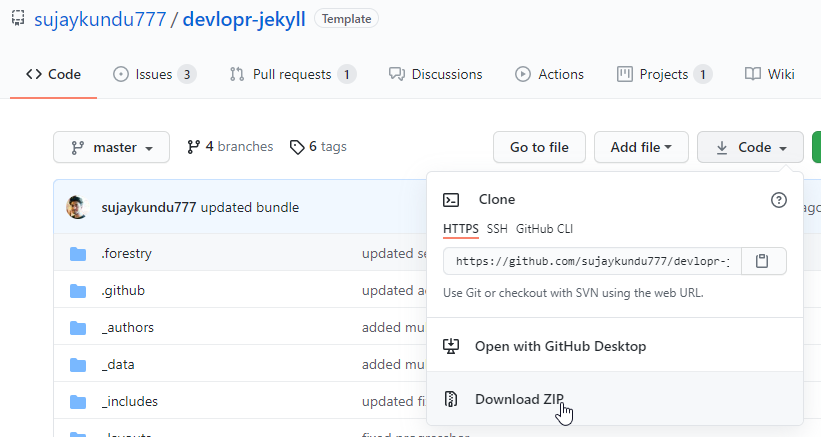Select the SSH clone tab
821x437 pixels.
497,229
